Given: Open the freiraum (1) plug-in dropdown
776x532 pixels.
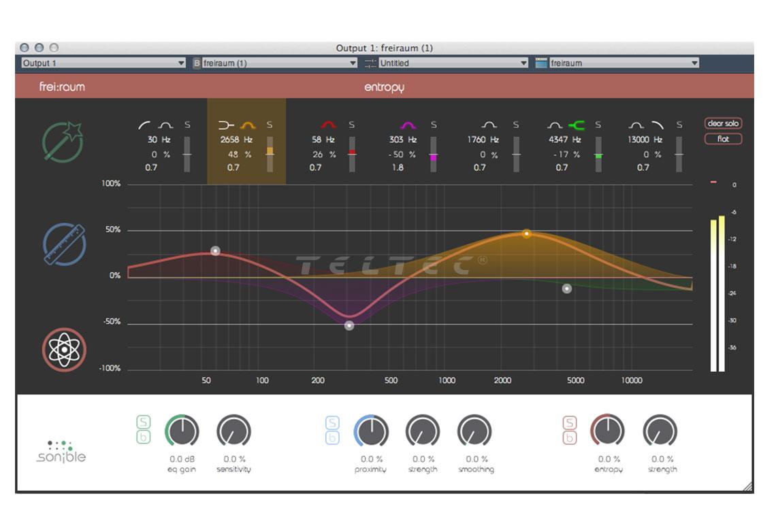Looking at the screenshot, I should click(280, 63).
